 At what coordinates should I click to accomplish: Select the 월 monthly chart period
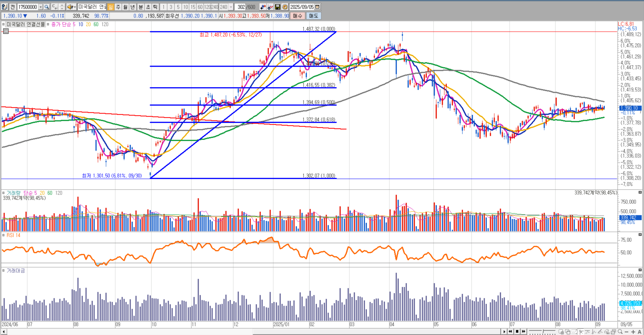point(125,7)
